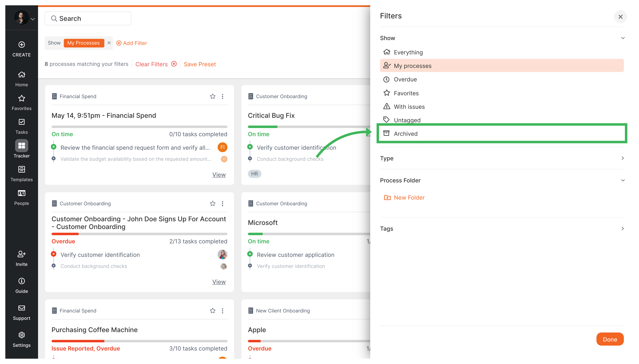The width and height of the screenshot is (639, 364).
Task: Choose the Overdue filter option
Action: click(405, 79)
